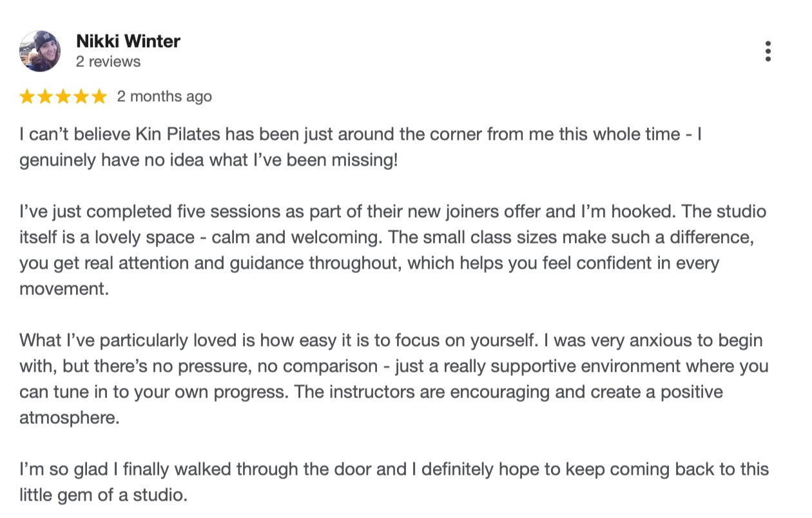812x518 pixels.
Task: Click the single word "movement." line
Action: pyautogui.click(x=64, y=289)
